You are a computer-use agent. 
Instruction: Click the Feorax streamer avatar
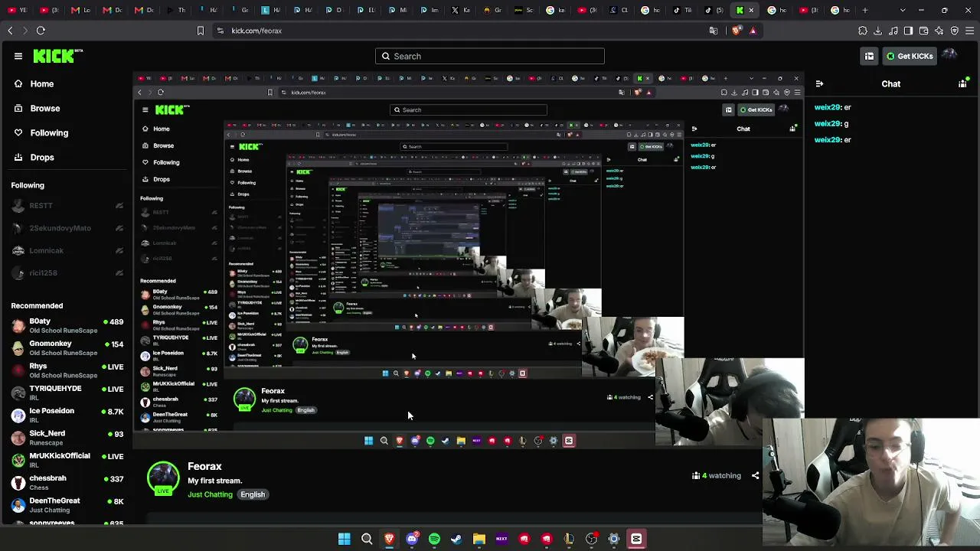coord(163,478)
